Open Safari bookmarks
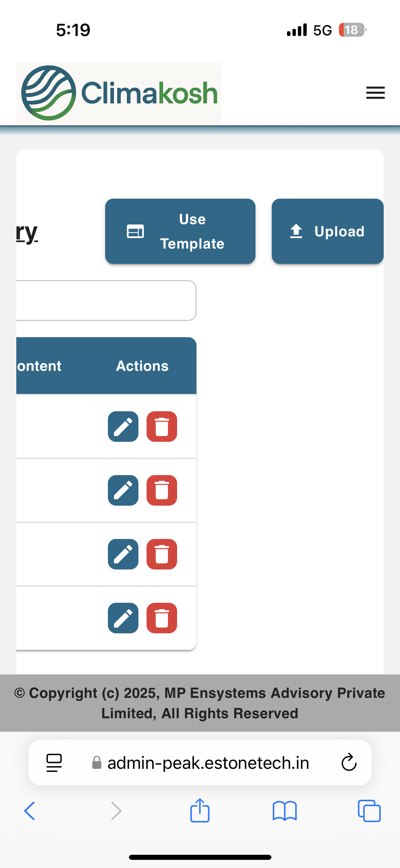Viewport: 400px width, 868px height. click(x=285, y=811)
